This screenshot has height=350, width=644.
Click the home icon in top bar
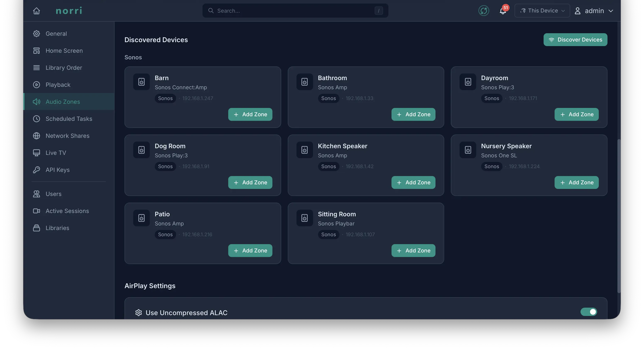(37, 11)
